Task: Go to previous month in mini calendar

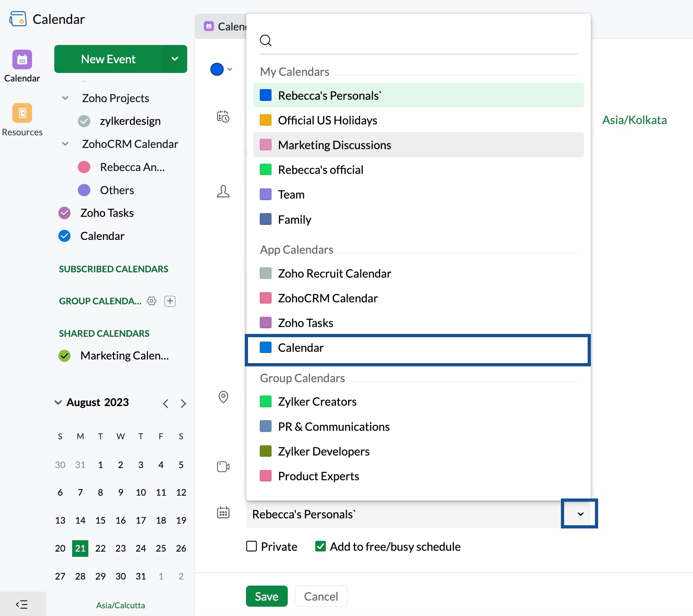Action: tap(165, 403)
